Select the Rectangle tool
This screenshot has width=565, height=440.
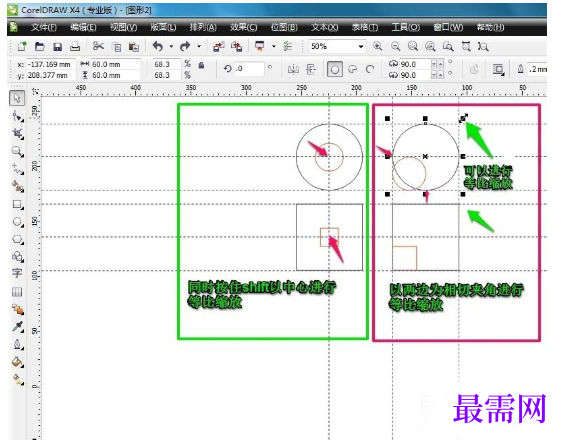pos(17,204)
